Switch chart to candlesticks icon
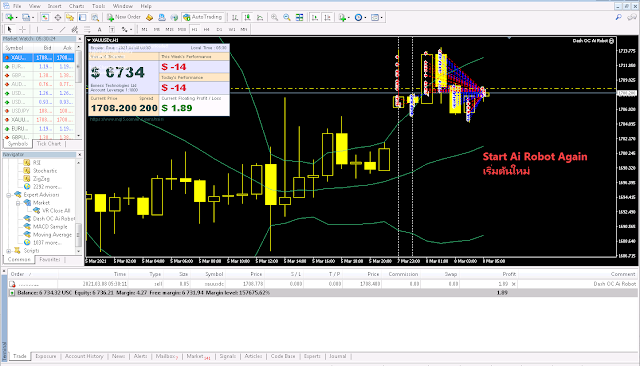 click(247, 17)
